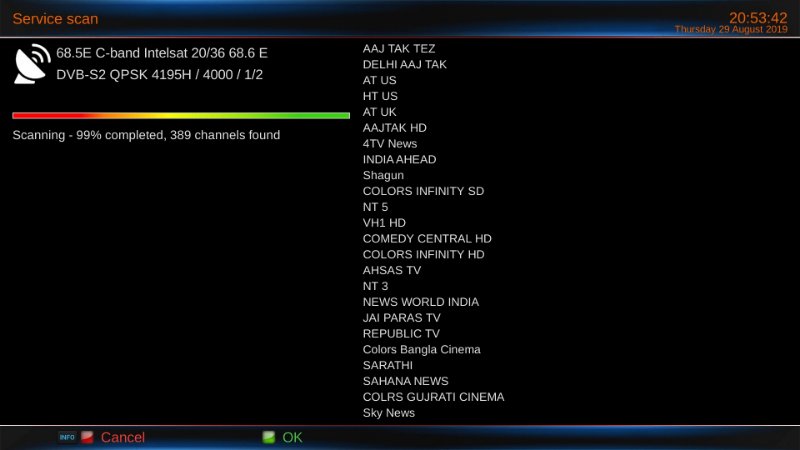
Task: Select REPUBLIC TV channel
Action: pyautogui.click(x=401, y=333)
